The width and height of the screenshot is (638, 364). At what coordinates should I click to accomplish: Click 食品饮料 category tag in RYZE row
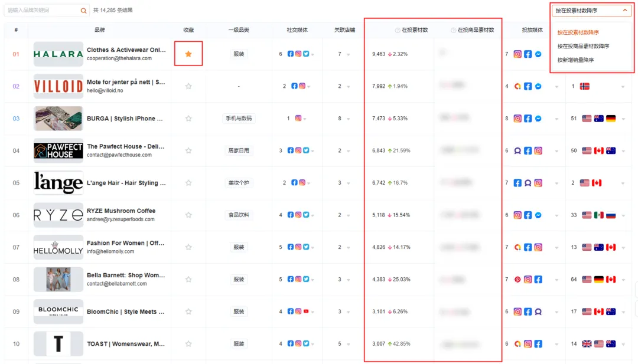point(239,215)
